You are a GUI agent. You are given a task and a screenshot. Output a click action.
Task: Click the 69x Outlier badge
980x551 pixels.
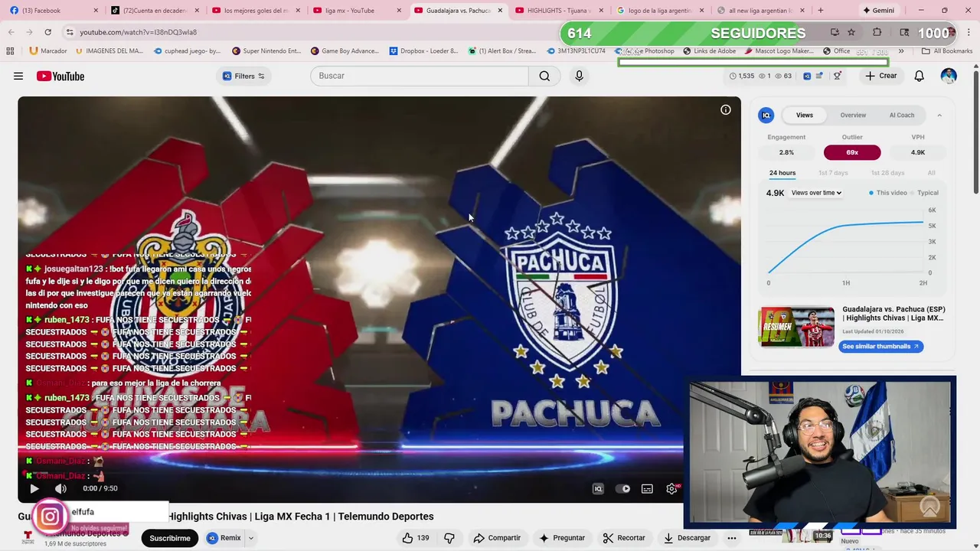pos(852,152)
